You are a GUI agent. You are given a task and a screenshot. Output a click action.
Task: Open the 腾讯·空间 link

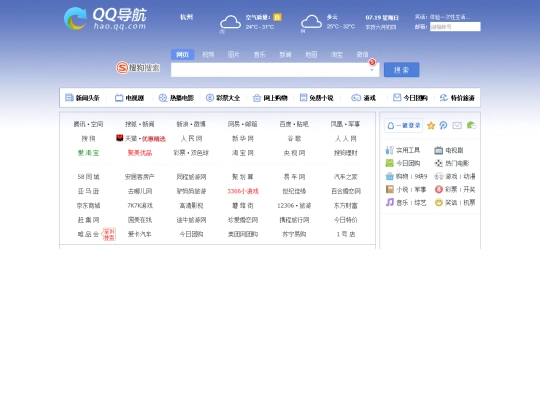(88, 124)
